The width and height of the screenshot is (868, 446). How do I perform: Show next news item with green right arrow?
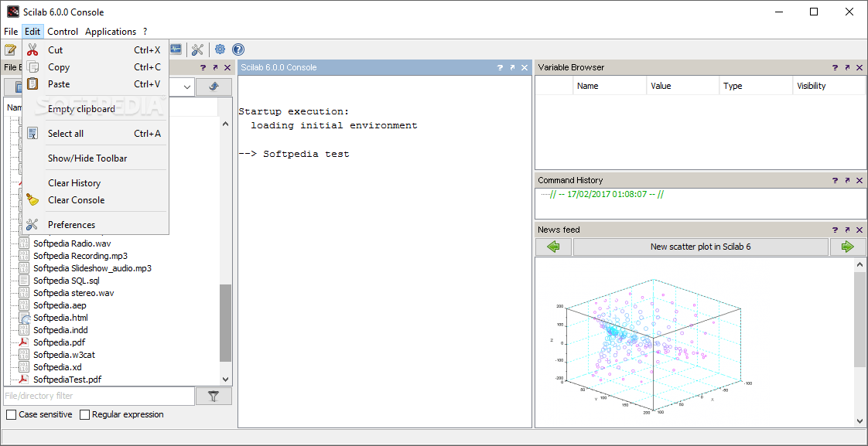[x=848, y=247]
